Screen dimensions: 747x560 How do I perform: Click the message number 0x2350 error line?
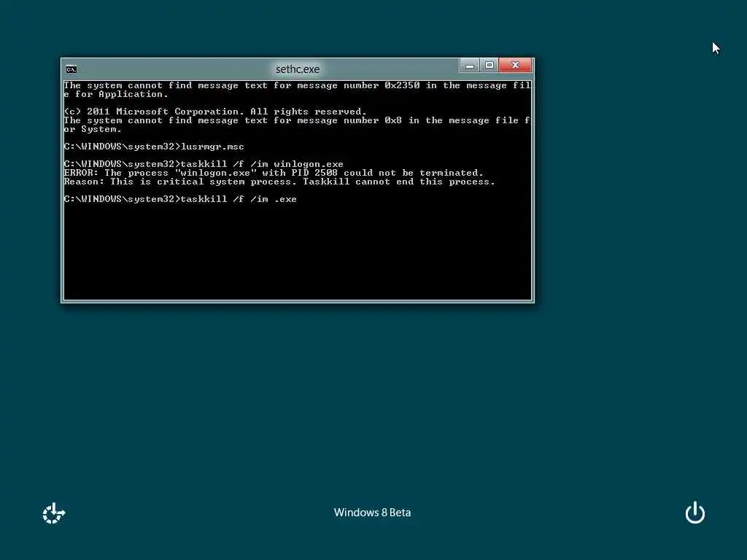point(298,90)
